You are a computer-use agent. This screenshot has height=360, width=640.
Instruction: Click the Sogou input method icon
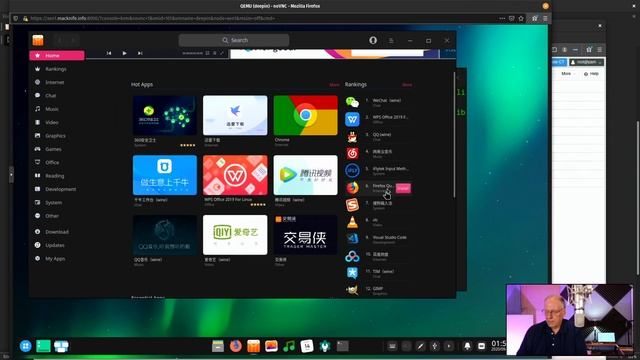coord(352,205)
